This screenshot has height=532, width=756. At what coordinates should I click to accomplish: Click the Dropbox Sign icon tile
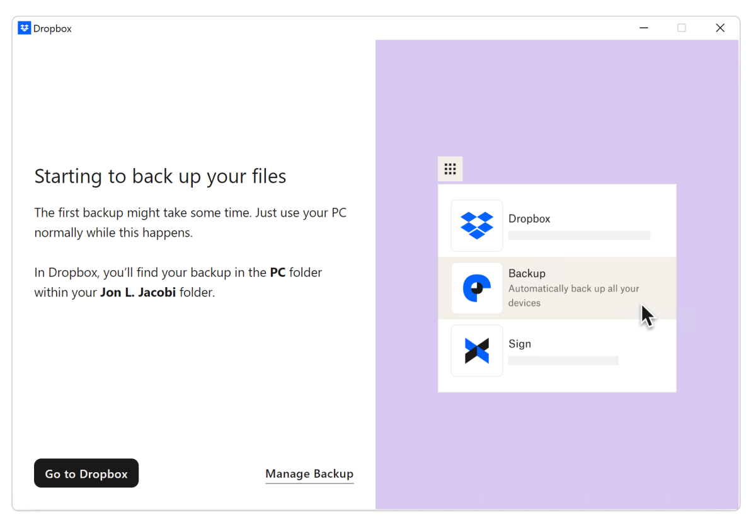point(477,351)
